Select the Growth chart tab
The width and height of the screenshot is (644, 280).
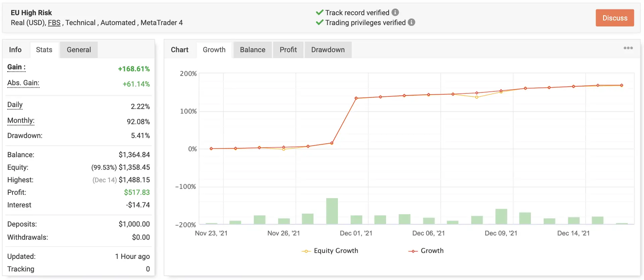[214, 50]
